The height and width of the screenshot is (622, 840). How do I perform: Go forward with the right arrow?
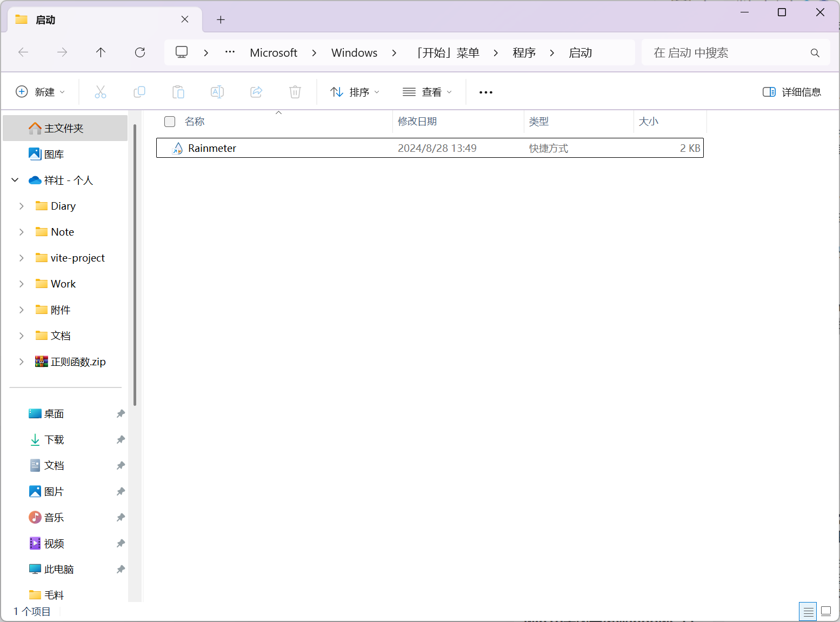62,52
